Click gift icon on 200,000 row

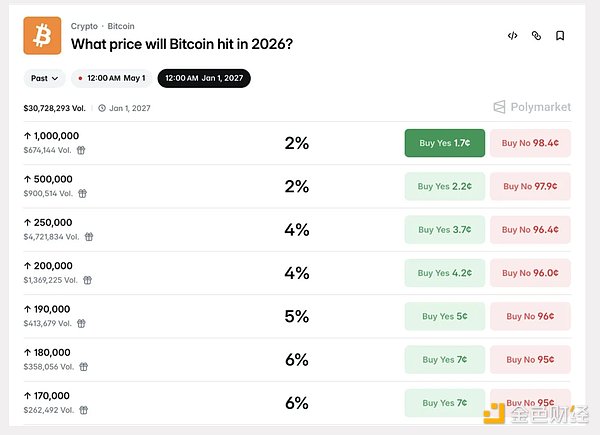point(88,280)
